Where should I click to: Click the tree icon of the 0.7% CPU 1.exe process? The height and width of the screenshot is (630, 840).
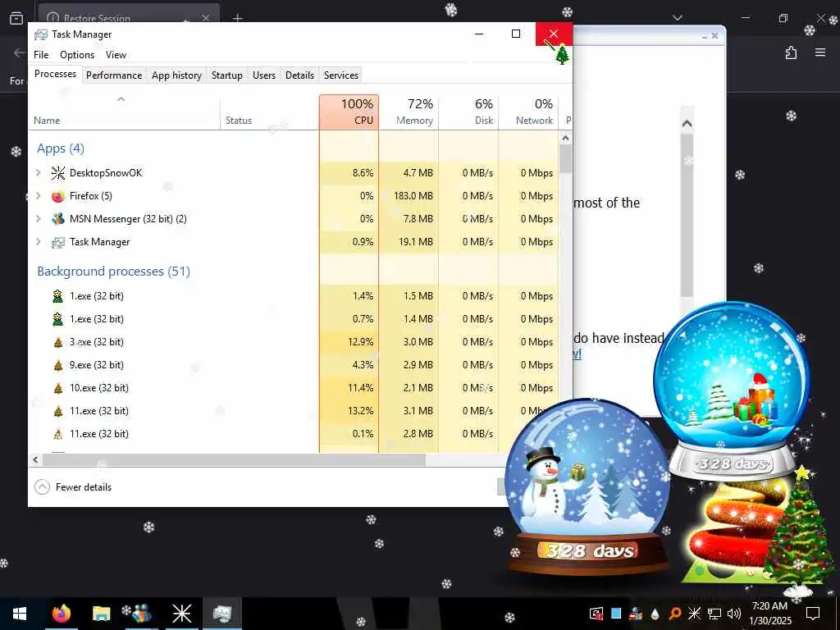pos(58,319)
